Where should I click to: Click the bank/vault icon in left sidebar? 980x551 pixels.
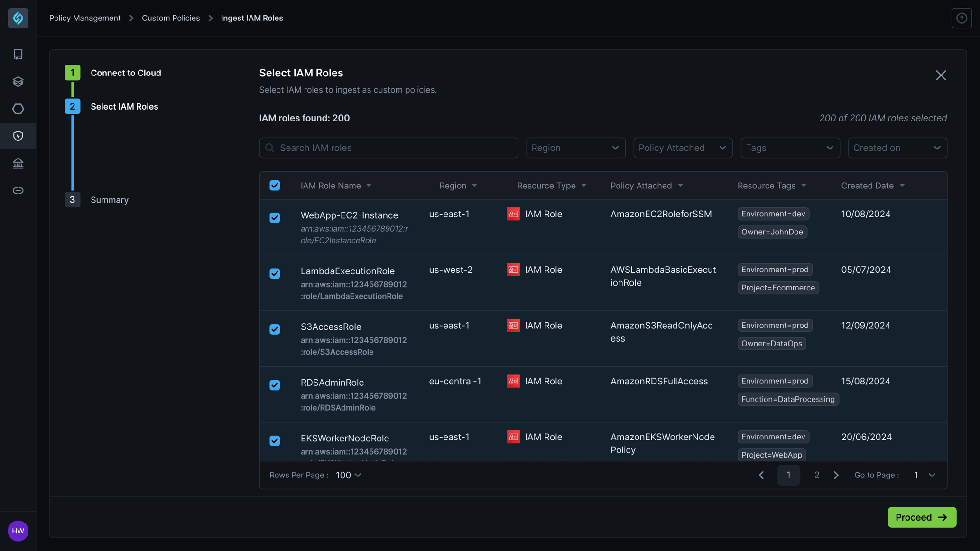point(18,163)
